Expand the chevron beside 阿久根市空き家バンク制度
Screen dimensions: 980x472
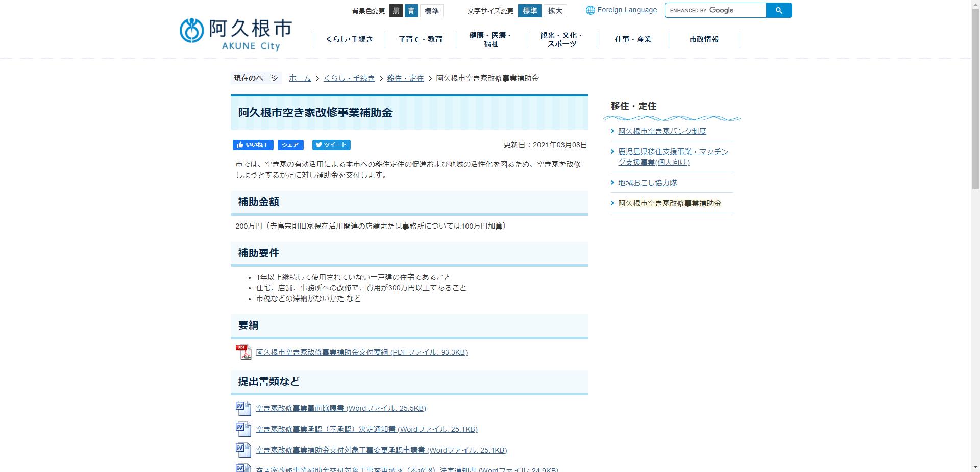611,131
